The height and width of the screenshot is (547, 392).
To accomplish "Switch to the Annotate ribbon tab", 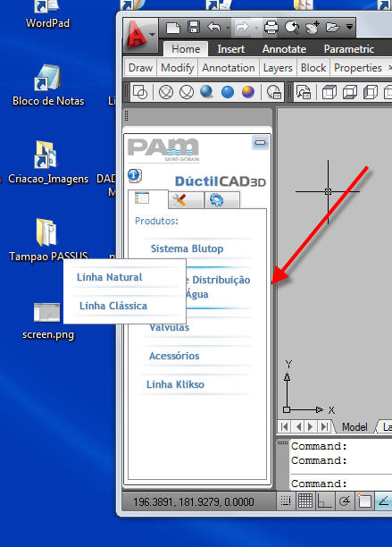I will click(x=284, y=49).
